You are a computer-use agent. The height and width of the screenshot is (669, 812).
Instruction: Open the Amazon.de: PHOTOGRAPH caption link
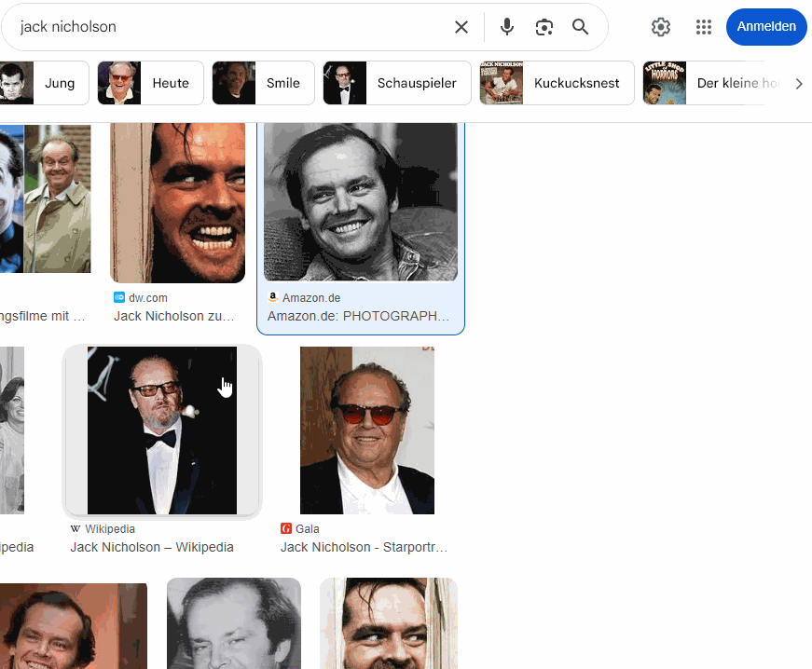coord(359,316)
